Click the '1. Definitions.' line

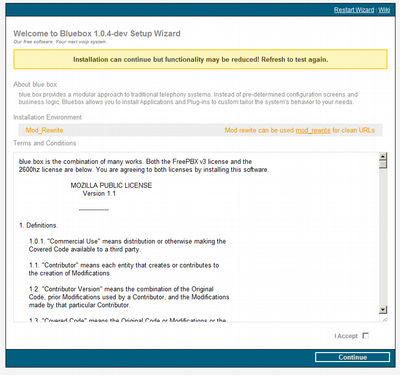[x=38, y=225]
